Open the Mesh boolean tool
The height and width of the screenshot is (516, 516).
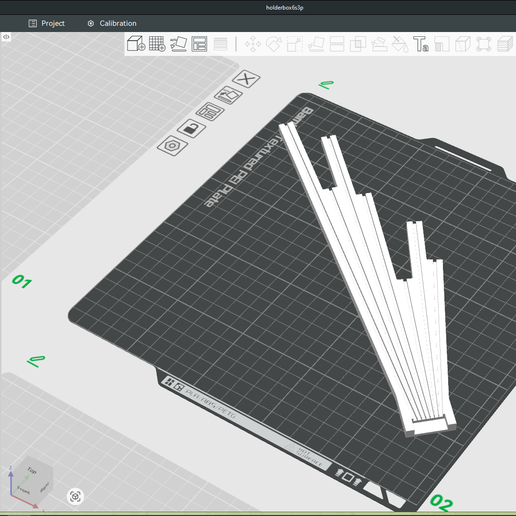click(x=358, y=44)
